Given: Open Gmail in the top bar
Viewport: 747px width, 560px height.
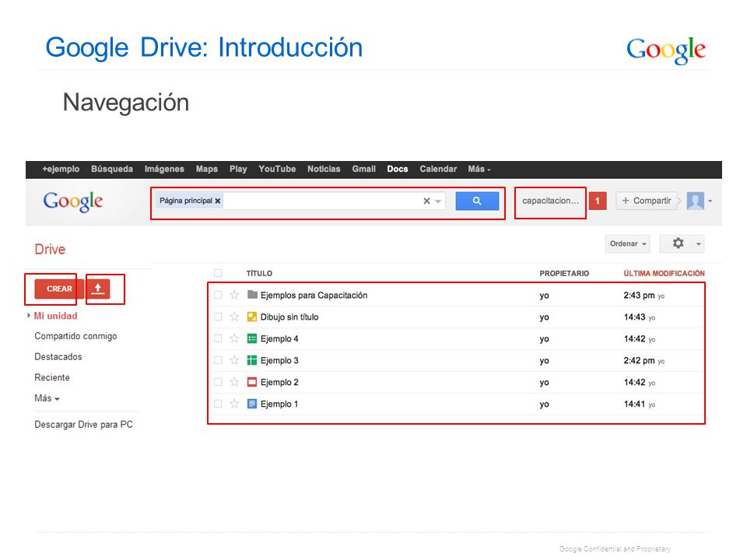Looking at the screenshot, I should coord(364,169).
